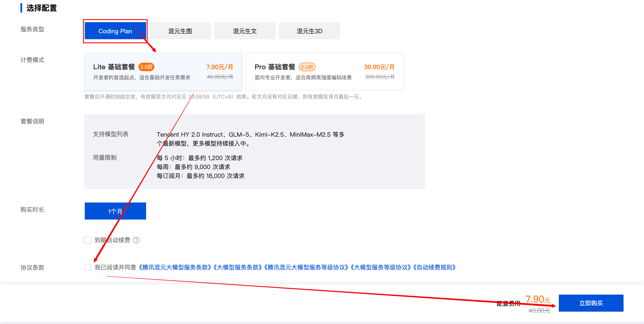Screen dimensions: 644x324
Task: Click the 2.0折 discount badge on Pro plan
Action: [x=308, y=67]
